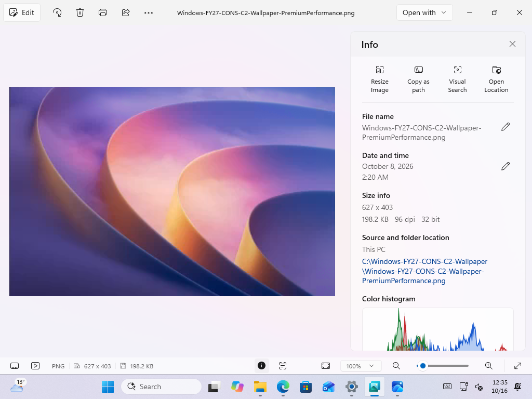
Task: Open the 100% zoom level dropdown
Action: [x=361, y=366]
